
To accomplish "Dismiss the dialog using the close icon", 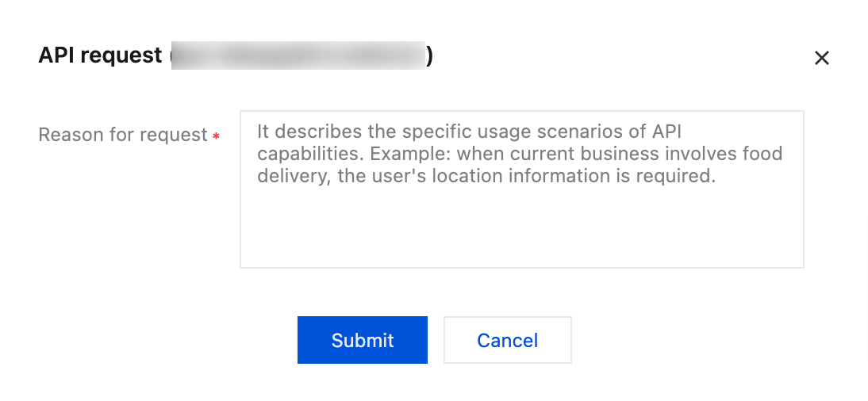I will point(821,58).
